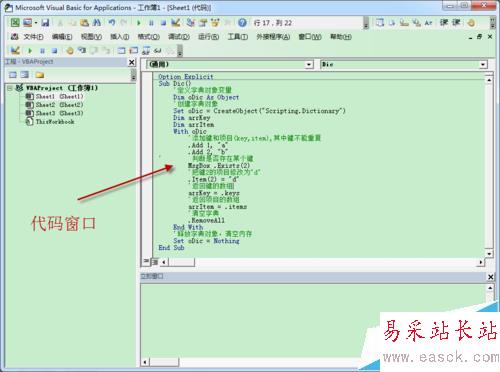Indent the selected code

(x=444, y=23)
